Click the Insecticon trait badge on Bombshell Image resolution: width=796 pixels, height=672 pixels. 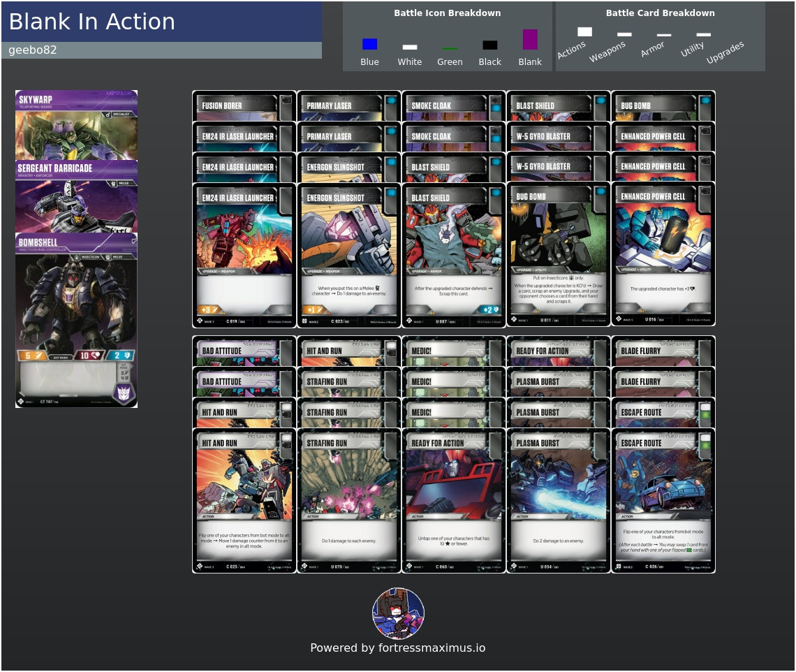88,257
